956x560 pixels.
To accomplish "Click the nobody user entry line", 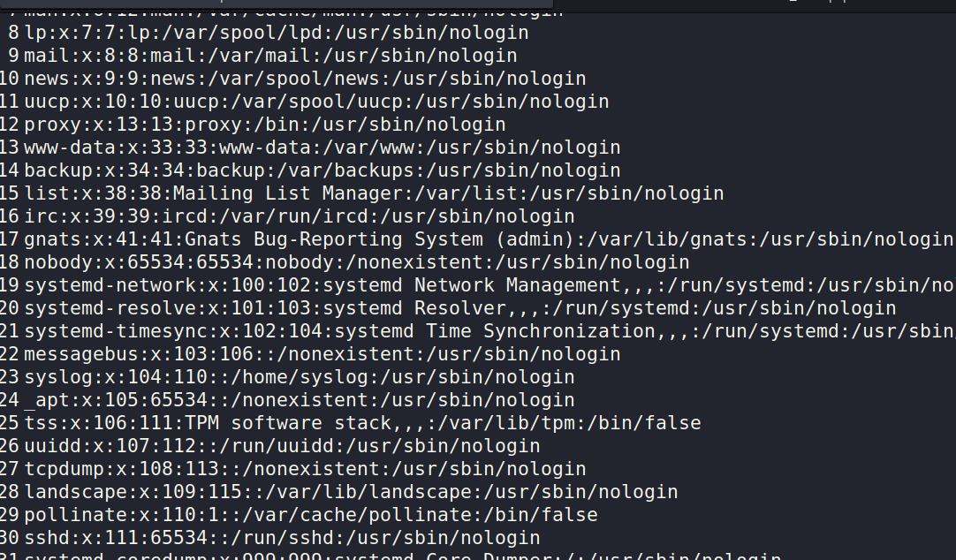I will pyautogui.click(x=356, y=262).
